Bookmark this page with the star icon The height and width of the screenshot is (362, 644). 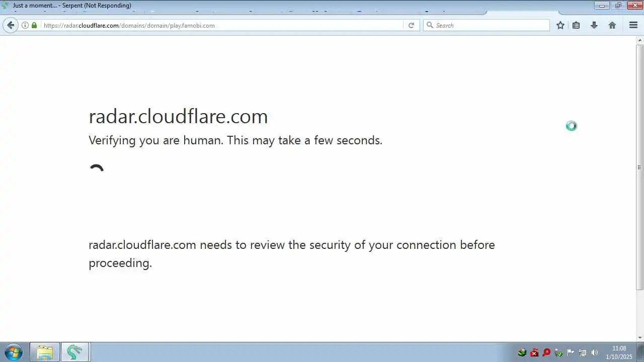tap(560, 25)
